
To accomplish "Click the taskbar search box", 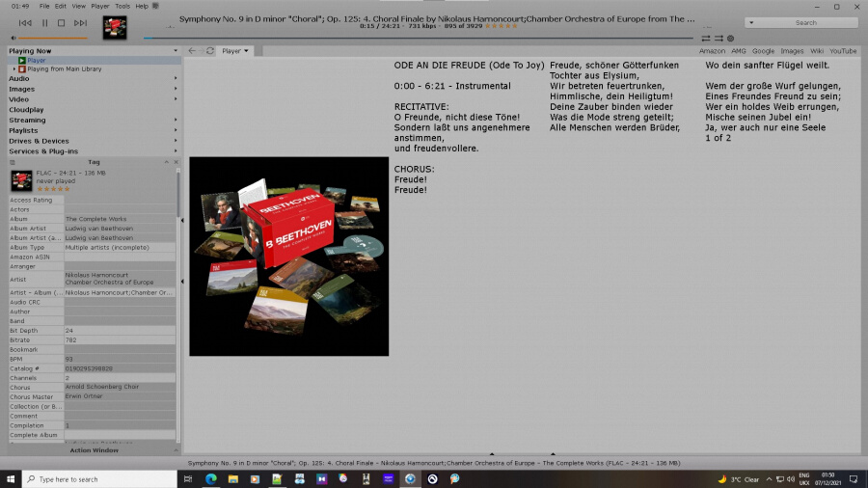I will coord(99,479).
